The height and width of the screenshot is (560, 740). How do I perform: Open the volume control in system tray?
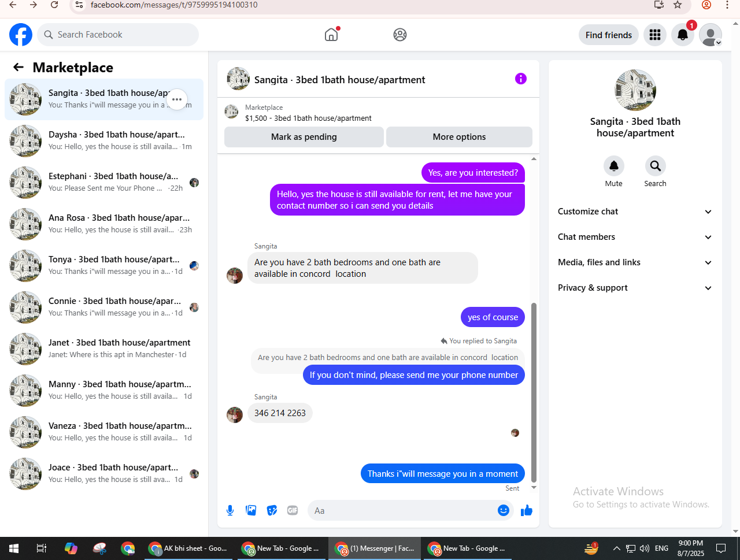click(645, 548)
